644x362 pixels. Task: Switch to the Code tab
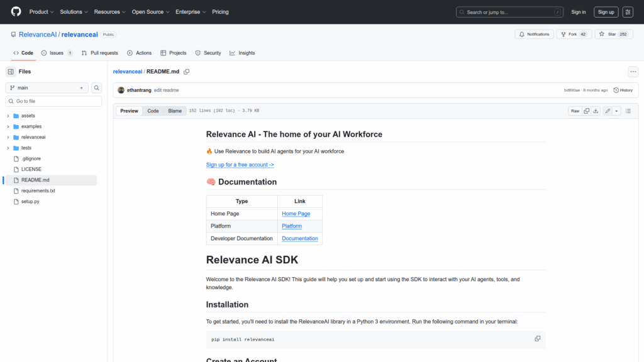point(23,53)
